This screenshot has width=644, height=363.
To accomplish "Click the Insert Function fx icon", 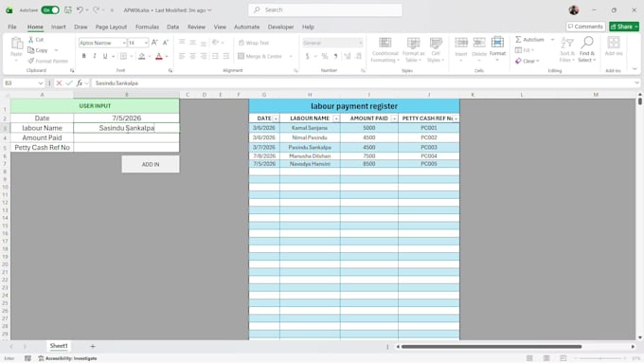I will coord(80,83).
